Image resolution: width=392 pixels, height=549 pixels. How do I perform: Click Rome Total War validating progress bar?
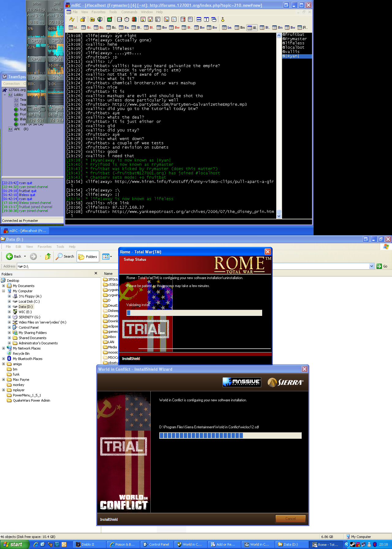194,313
